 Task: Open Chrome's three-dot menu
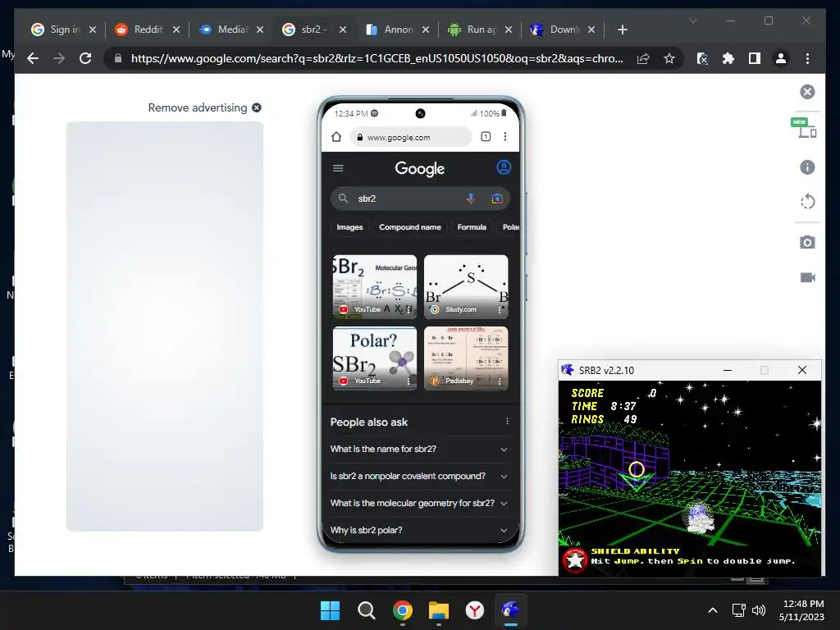coord(807,58)
